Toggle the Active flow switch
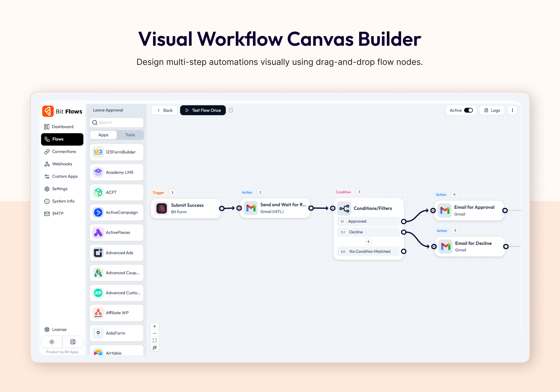 point(468,110)
